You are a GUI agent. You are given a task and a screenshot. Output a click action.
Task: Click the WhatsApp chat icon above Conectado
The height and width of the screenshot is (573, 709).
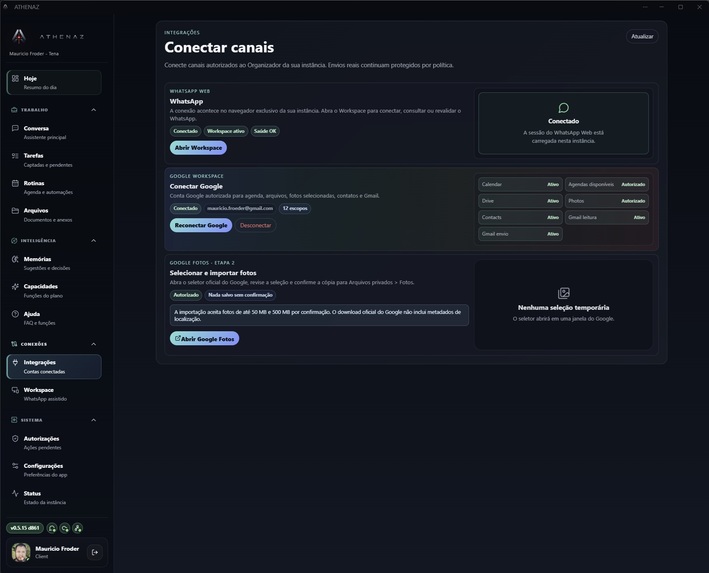click(x=563, y=108)
